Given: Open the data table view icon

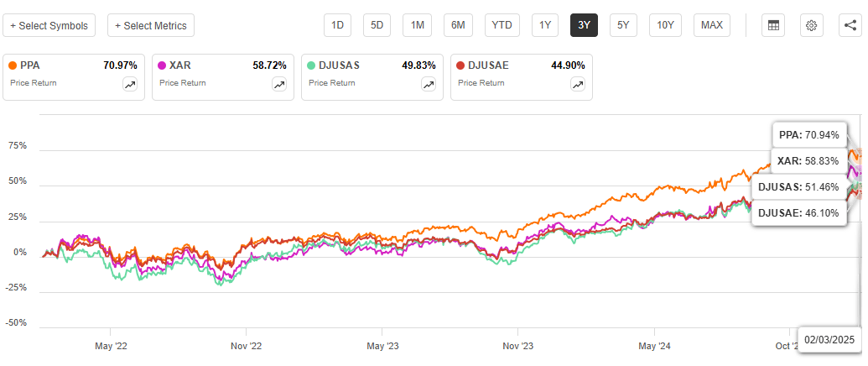Looking at the screenshot, I should [773, 25].
